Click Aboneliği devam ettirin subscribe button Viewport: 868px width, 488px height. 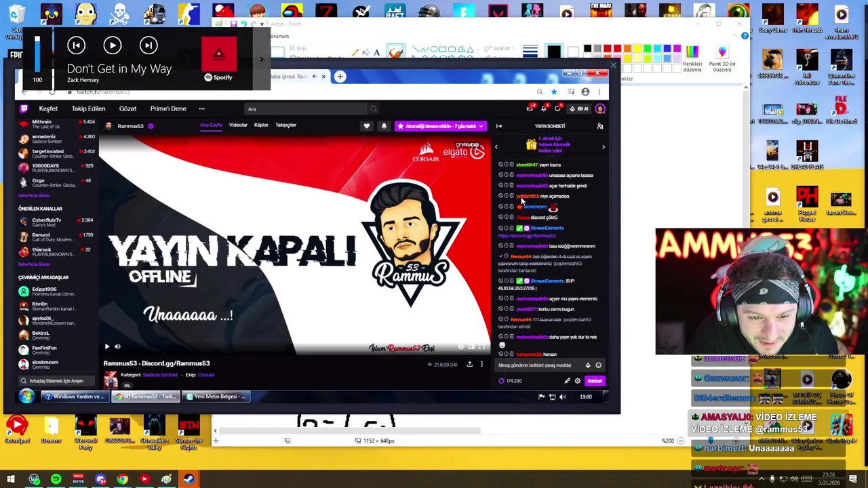[x=441, y=126]
